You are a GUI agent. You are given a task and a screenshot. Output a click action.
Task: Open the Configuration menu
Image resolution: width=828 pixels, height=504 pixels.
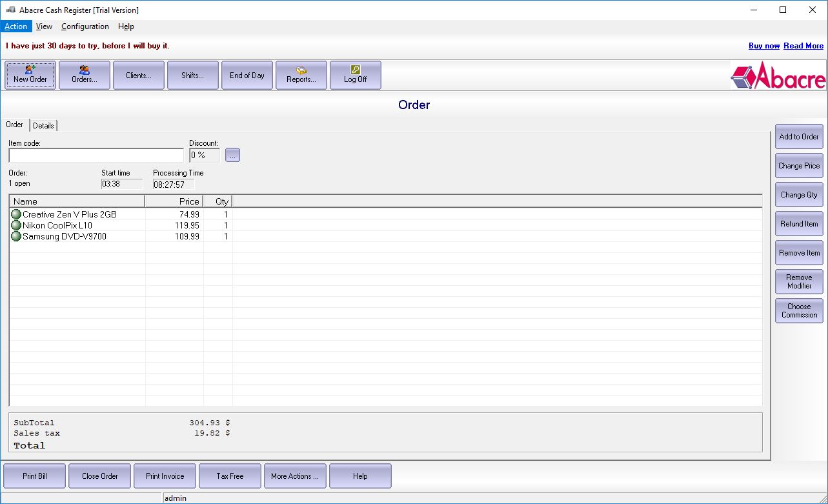pyautogui.click(x=85, y=26)
